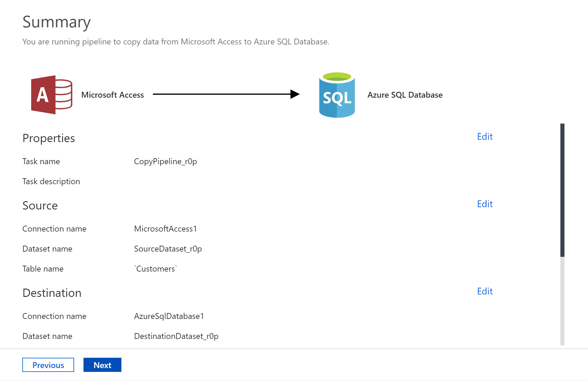The height and width of the screenshot is (381, 588).
Task: Edit the Properties section
Action: (x=485, y=137)
